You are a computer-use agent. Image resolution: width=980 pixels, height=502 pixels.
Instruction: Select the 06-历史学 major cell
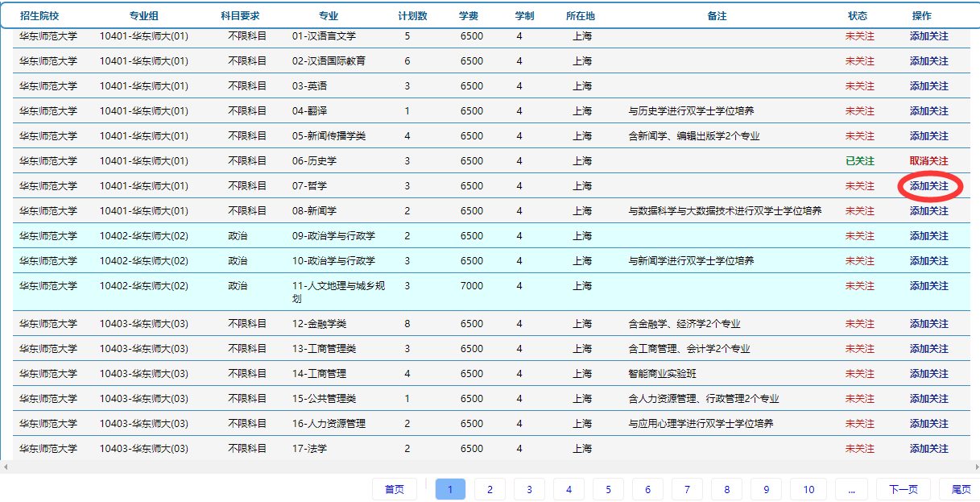314,161
